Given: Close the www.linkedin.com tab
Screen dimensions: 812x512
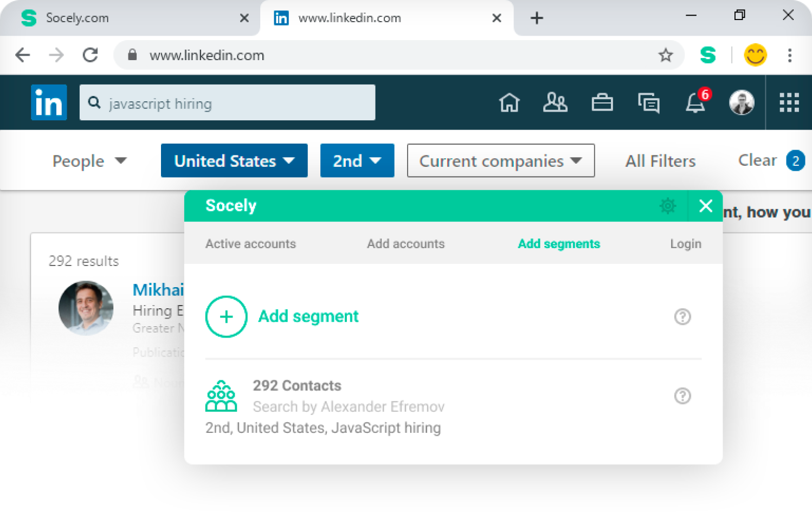Looking at the screenshot, I should click(497, 18).
